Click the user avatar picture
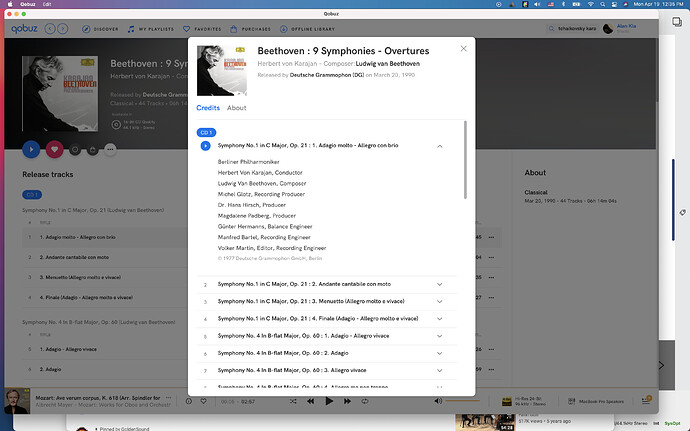Image resolution: width=690 pixels, height=431 pixels. tap(608, 29)
